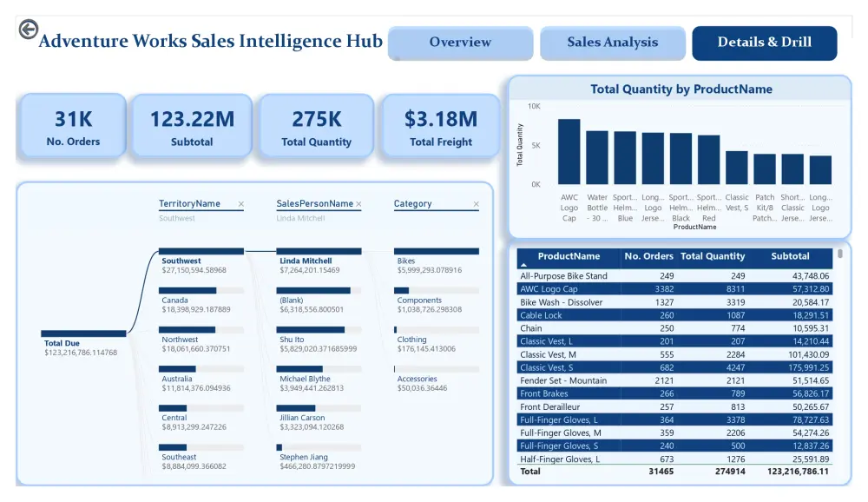Sort table by Total Quantity header
Viewport: 868px width, 502px height.
pos(713,256)
